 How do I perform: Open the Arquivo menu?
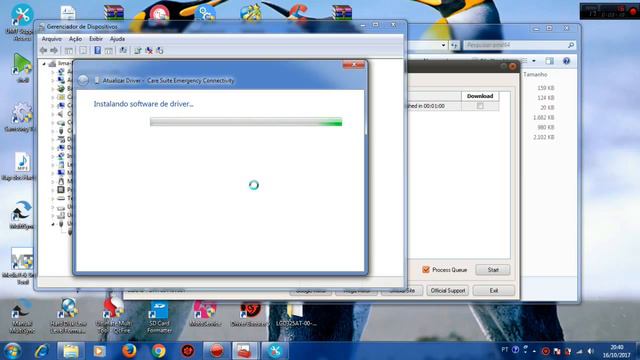point(52,39)
